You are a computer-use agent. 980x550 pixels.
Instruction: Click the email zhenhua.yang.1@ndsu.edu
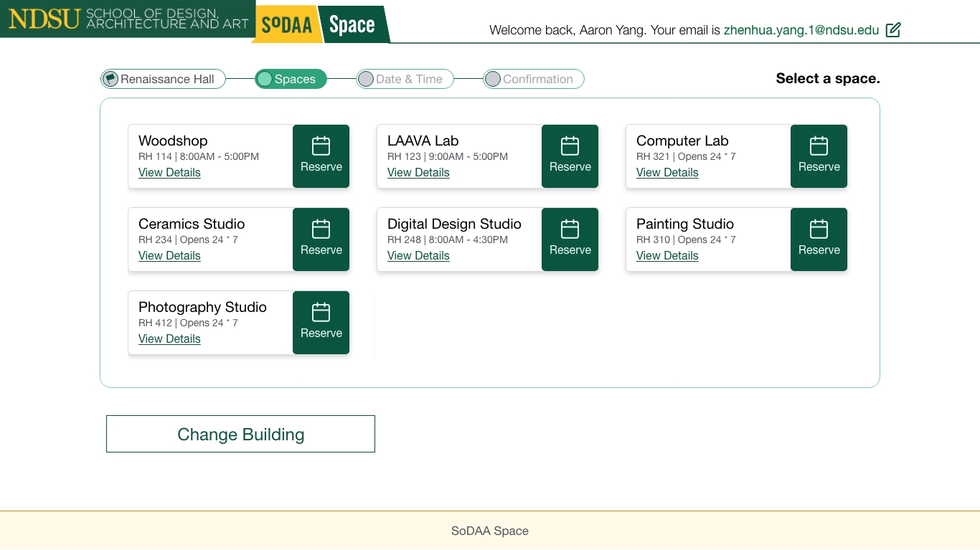coord(801,30)
